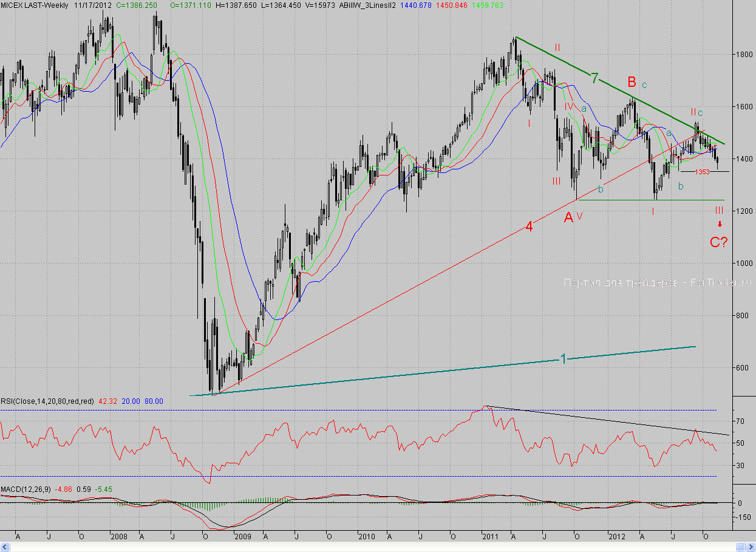Click the MICEX LAST-Weekly chart title

pyautogui.click(x=35, y=4)
